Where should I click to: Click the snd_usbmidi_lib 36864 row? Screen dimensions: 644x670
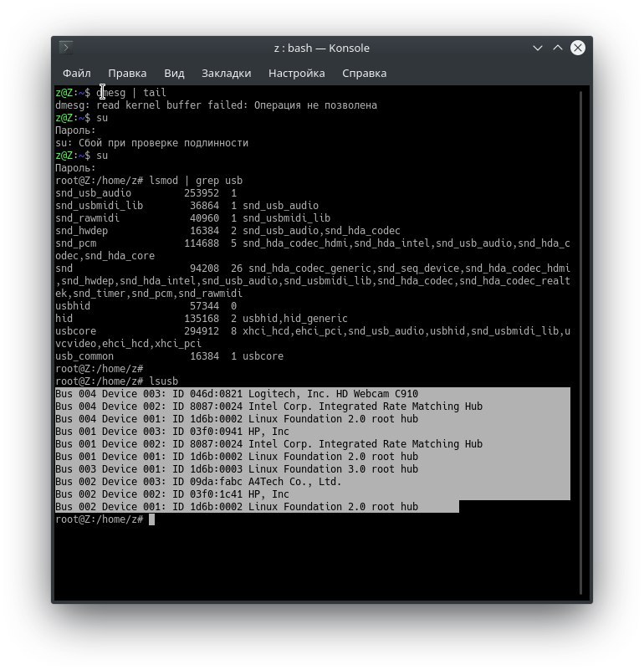(187, 206)
